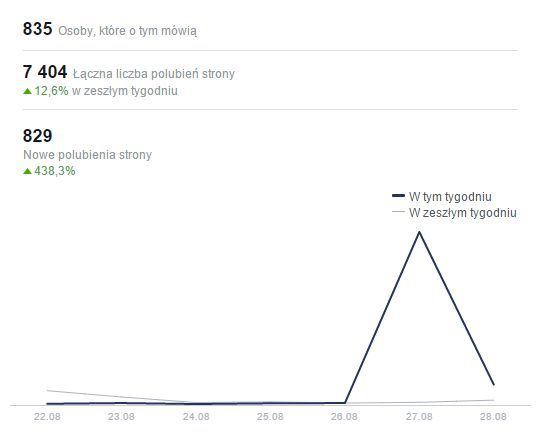This screenshot has height=434, width=539.
Task: Click green up arrow beside 12,6%
Action: [x=28, y=91]
